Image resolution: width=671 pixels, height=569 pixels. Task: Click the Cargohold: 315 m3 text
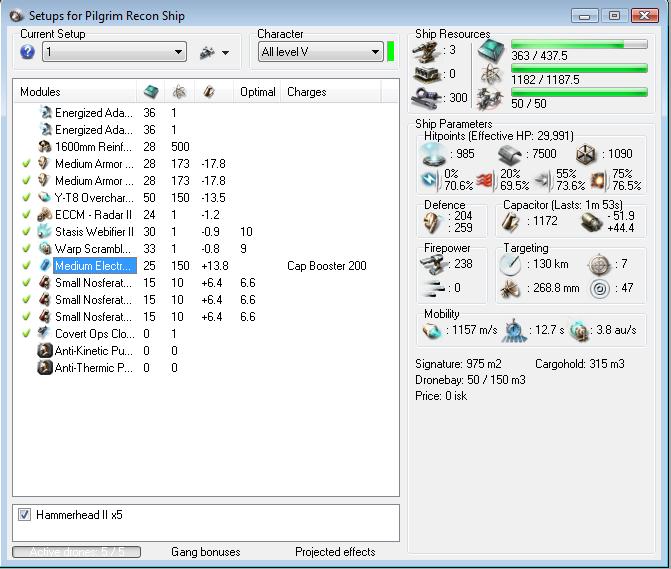click(x=579, y=364)
